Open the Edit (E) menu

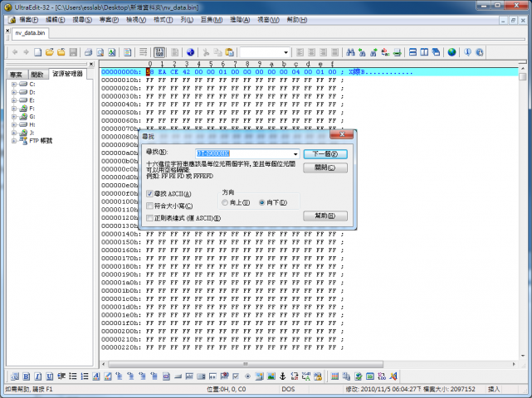[x=56, y=20]
